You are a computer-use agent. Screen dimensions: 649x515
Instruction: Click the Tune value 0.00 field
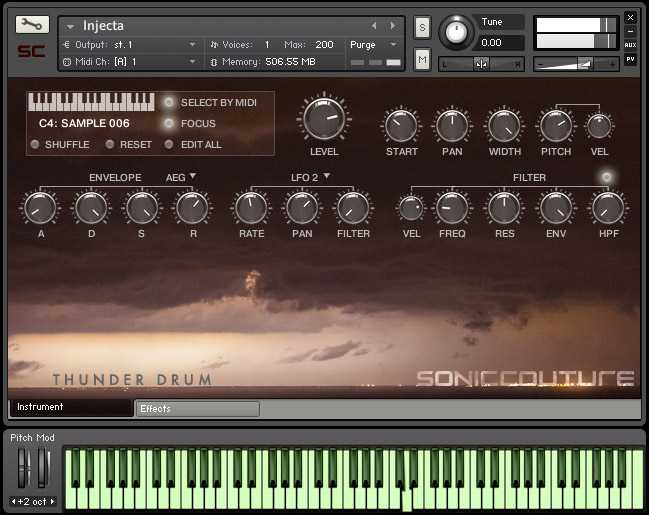pyautogui.click(x=500, y=43)
